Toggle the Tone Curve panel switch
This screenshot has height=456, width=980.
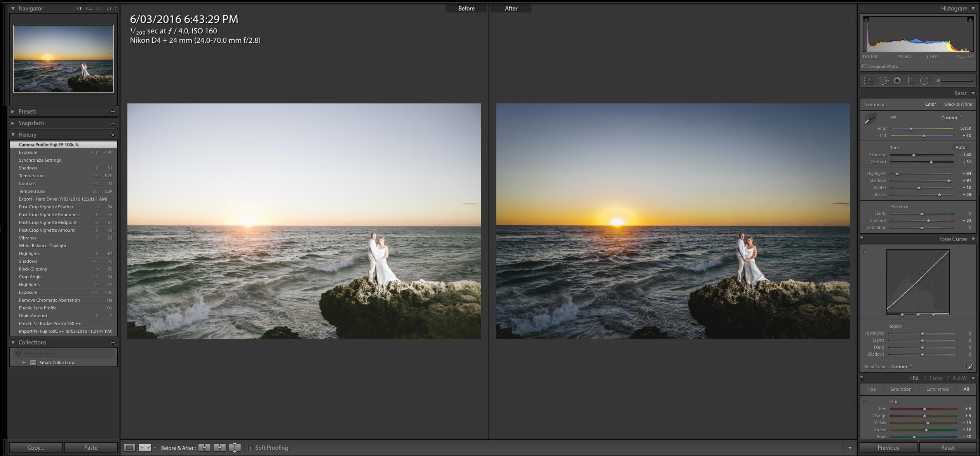click(x=862, y=239)
